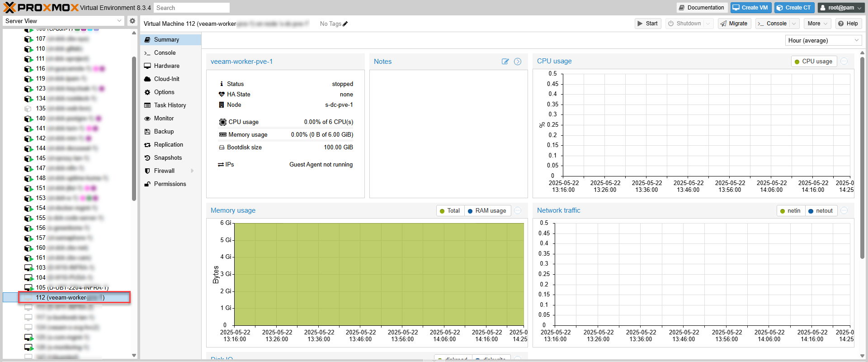
Task: Open the Permissions tab
Action: (170, 184)
